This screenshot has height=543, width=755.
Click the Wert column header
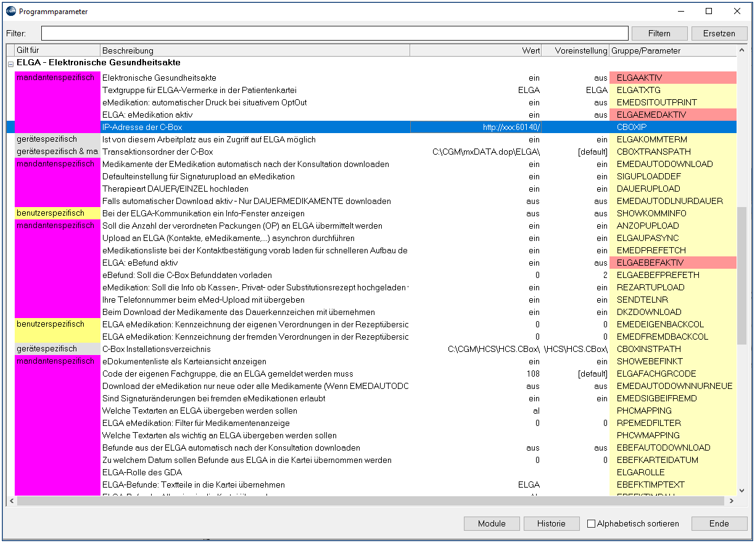coord(476,50)
